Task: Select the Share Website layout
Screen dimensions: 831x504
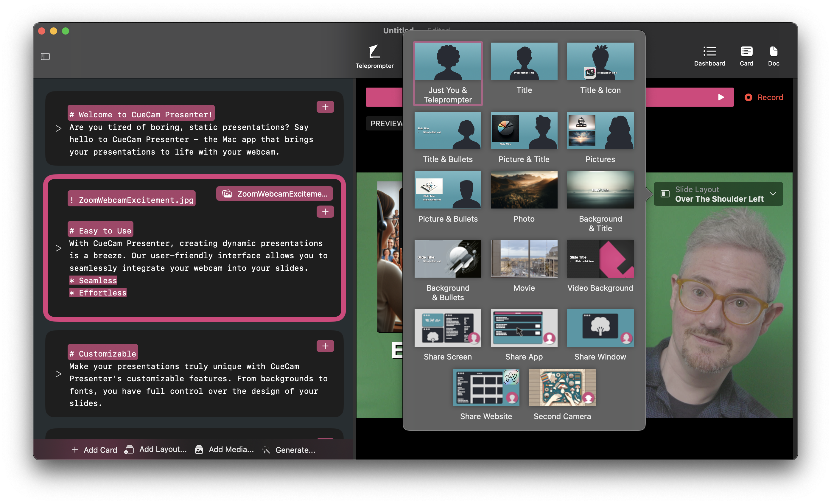Action: [486, 395]
